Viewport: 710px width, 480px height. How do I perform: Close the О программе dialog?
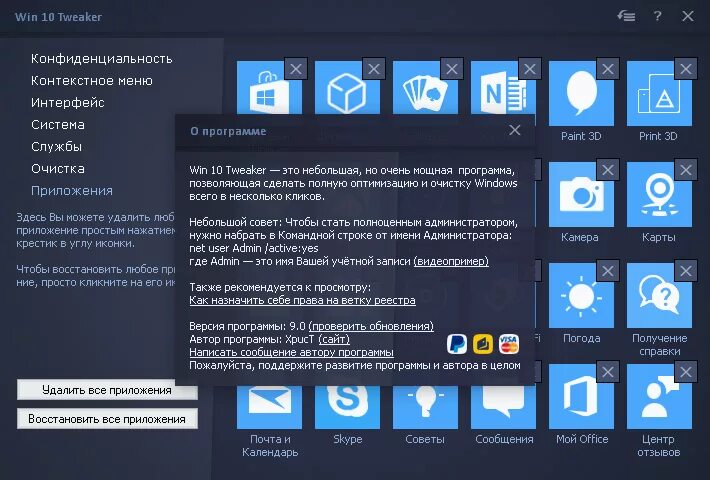click(x=514, y=130)
